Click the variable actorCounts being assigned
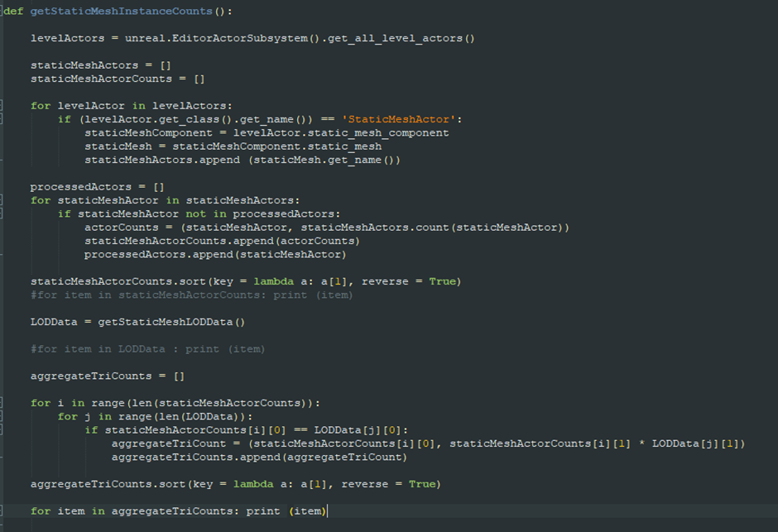The width and height of the screenshot is (778, 532). [x=122, y=227]
